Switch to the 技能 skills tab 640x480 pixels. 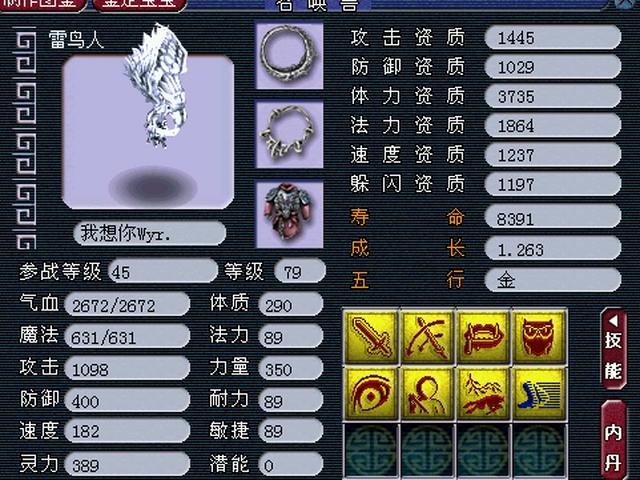(x=613, y=349)
